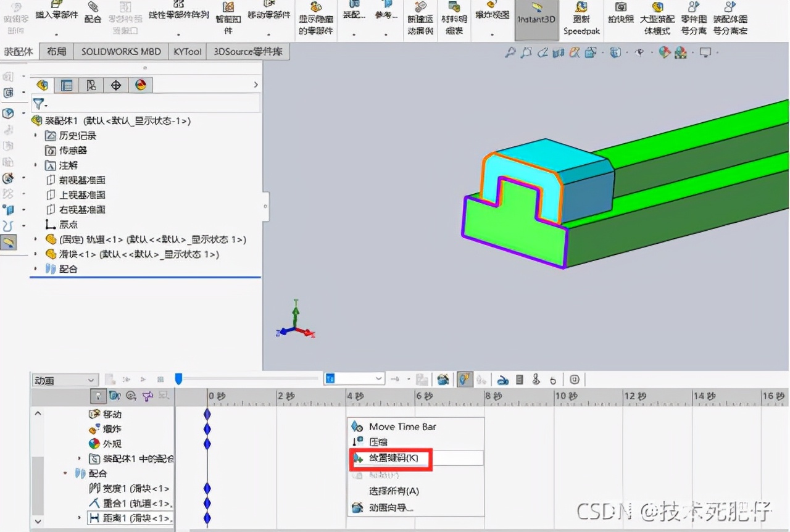Click Move Time Bar in the menu
Screen dimensions: 790x532
[403, 426]
